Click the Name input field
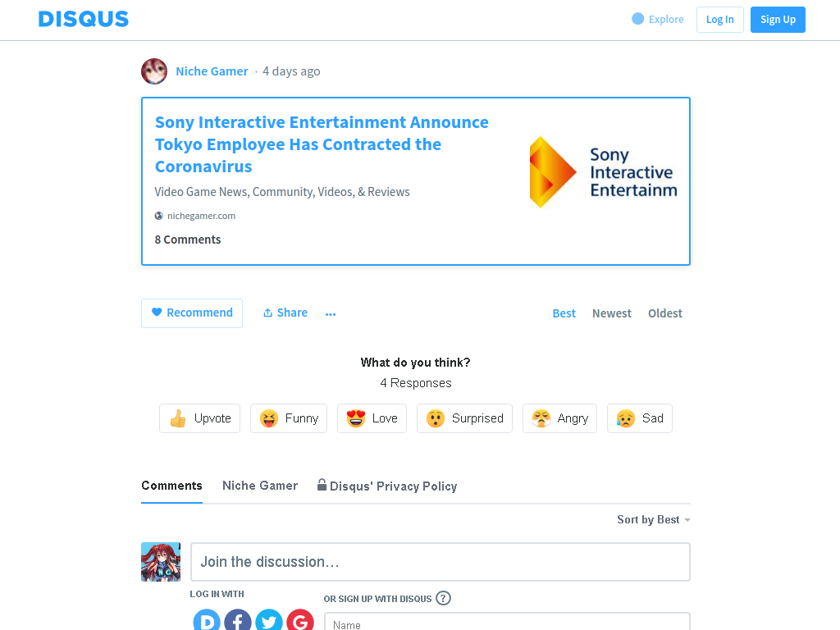Screen dimensions: 840x630 (x=507, y=622)
